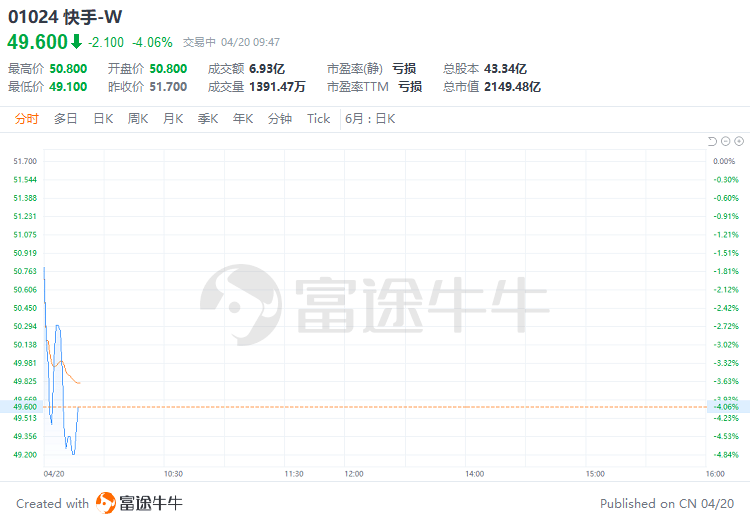Click the price change -2.100
This screenshot has height=524, width=750.
[x=106, y=43]
